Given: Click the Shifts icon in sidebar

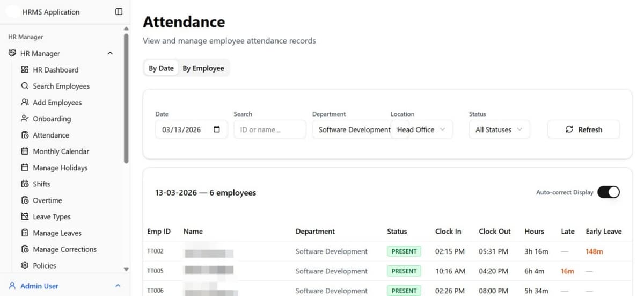Looking at the screenshot, I should click(25, 184).
